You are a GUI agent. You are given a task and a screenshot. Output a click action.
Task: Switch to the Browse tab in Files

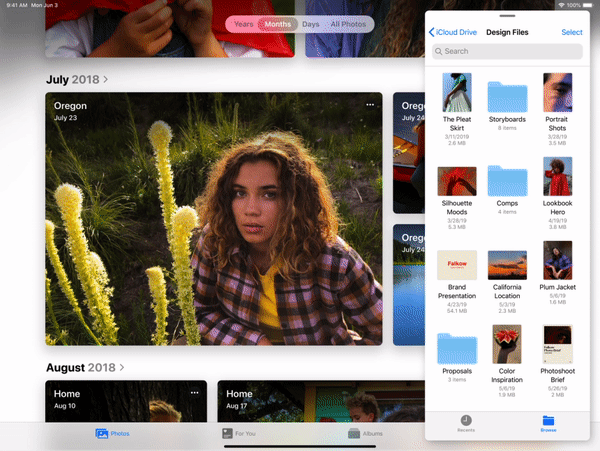tap(548, 423)
